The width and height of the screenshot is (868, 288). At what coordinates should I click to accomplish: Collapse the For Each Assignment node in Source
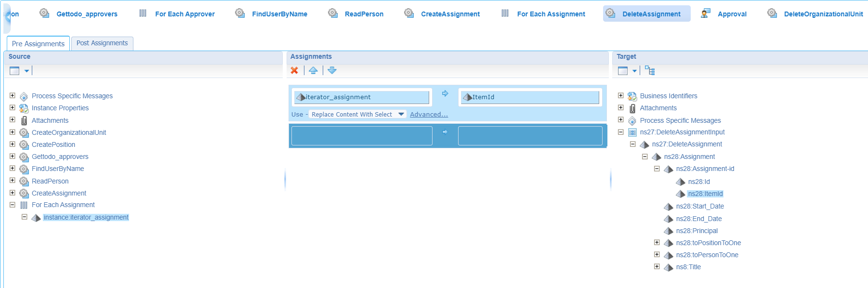tap(13, 205)
